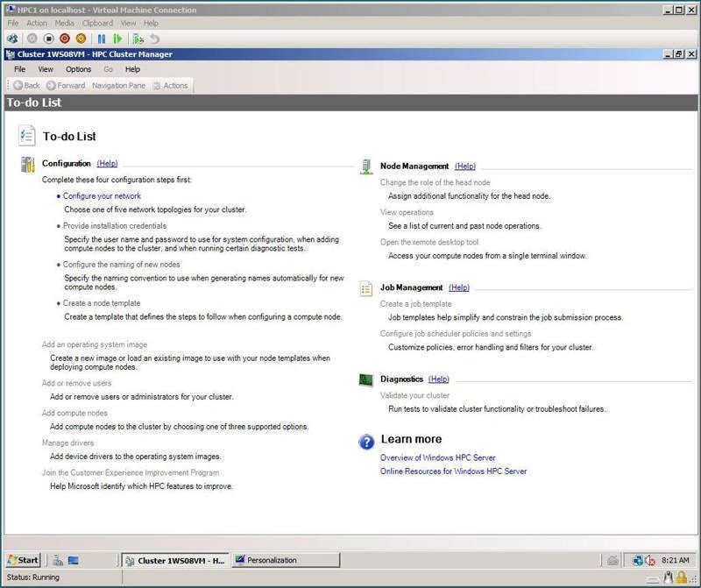
Task: Click the grey printer-like tray icon
Action: pyautogui.click(x=612, y=560)
